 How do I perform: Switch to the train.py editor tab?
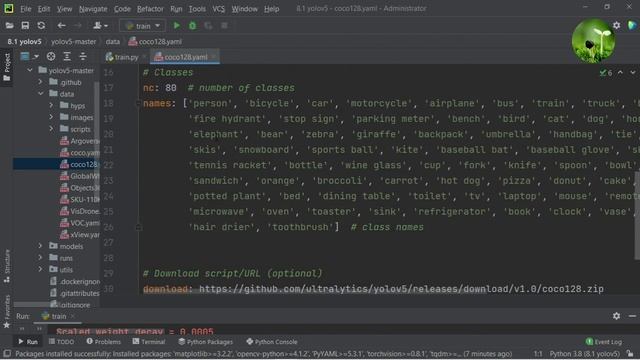[x=122, y=57]
